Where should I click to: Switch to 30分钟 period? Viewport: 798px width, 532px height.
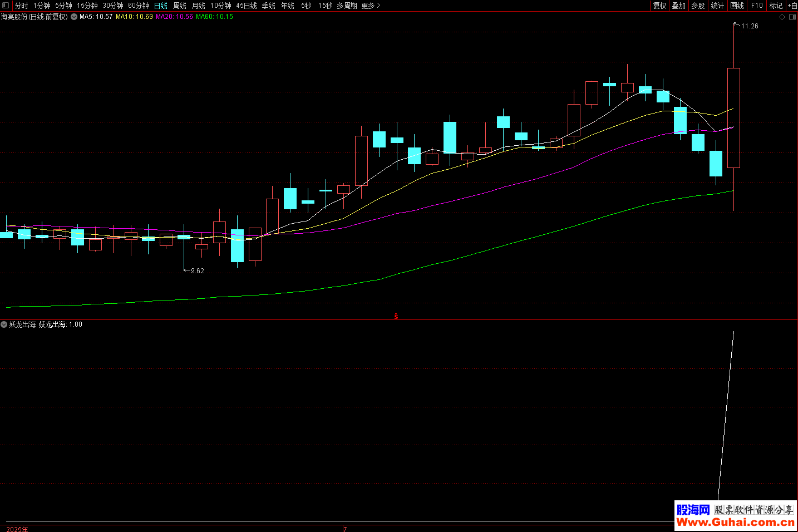point(113,6)
